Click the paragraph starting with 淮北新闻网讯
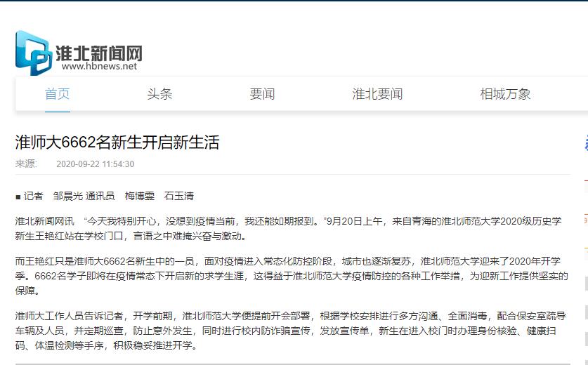This screenshot has width=588, height=365. (x=288, y=228)
